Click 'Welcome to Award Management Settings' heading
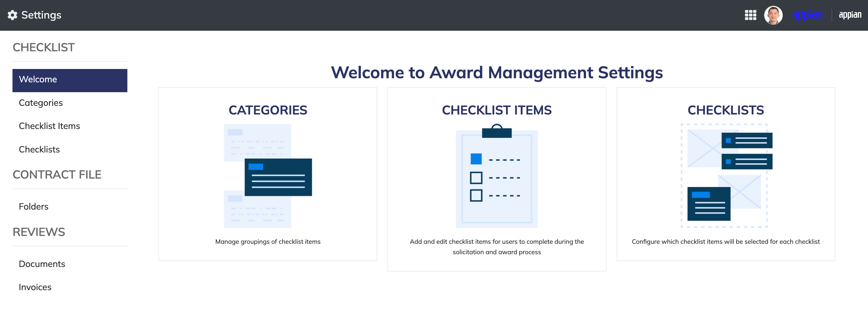Screen dimensions: 868x309 pos(497,72)
